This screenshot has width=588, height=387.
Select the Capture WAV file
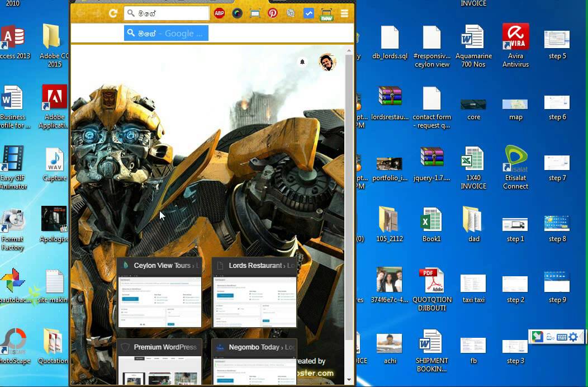[x=54, y=164]
